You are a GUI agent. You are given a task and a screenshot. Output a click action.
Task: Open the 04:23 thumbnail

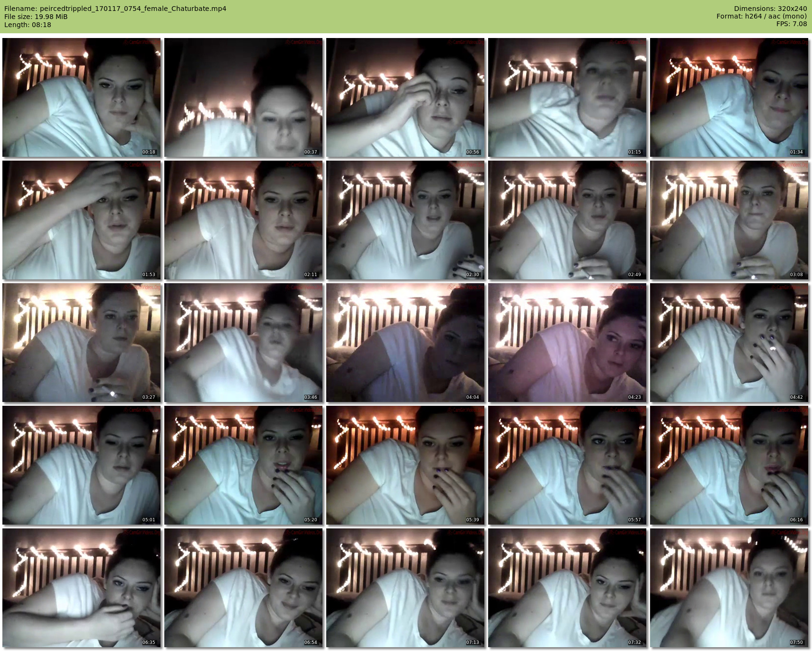[x=567, y=343]
